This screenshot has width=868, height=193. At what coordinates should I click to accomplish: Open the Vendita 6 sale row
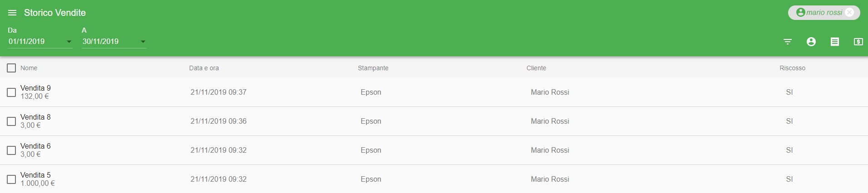pyautogui.click(x=434, y=150)
